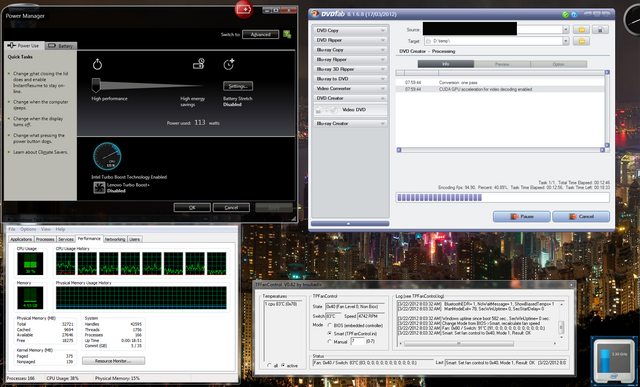The height and width of the screenshot is (387, 640).
Task: Click the CPU Usage meter in Task Manager
Action: point(30,263)
